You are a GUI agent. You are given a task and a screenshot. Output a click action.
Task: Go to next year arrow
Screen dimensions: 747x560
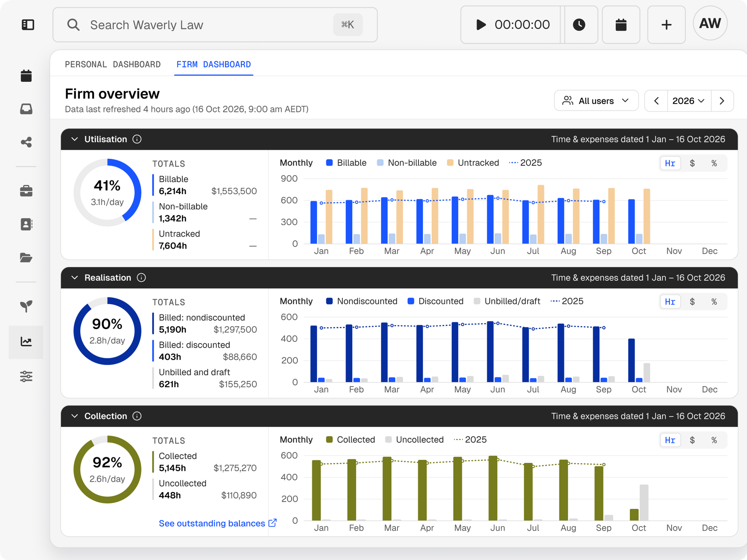click(x=722, y=101)
